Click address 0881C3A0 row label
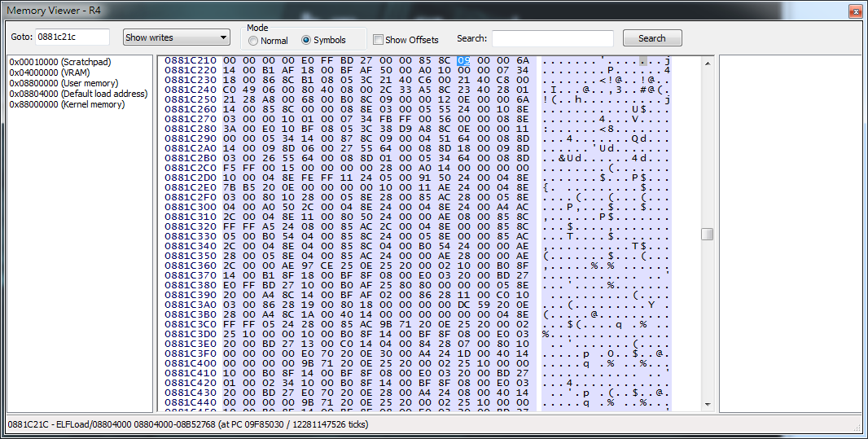 [x=191, y=305]
